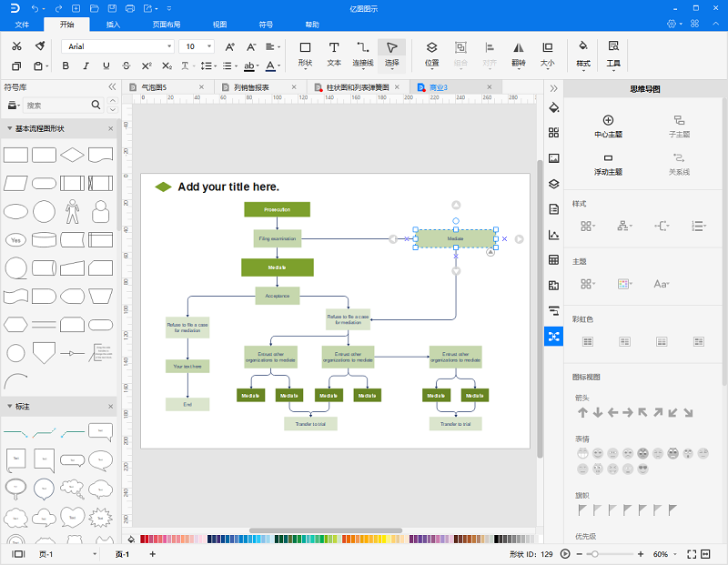Select the Prosecution box in the flowchart
The width and height of the screenshot is (728, 565).
[x=278, y=209]
